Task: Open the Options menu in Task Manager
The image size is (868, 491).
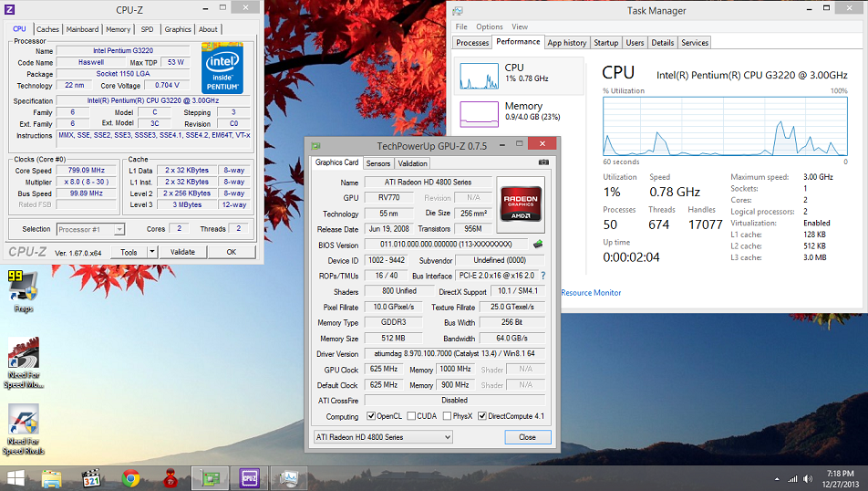Action: (490, 26)
